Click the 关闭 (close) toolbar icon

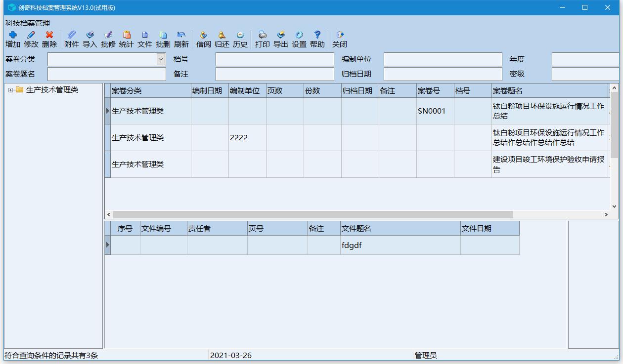pyautogui.click(x=340, y=35)
